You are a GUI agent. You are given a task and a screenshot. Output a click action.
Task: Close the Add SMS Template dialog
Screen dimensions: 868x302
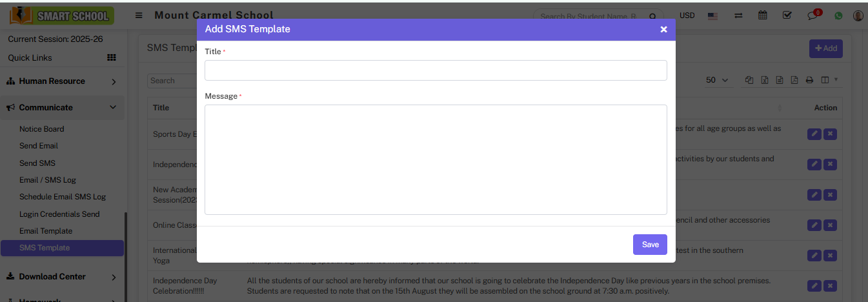point(663,30)
